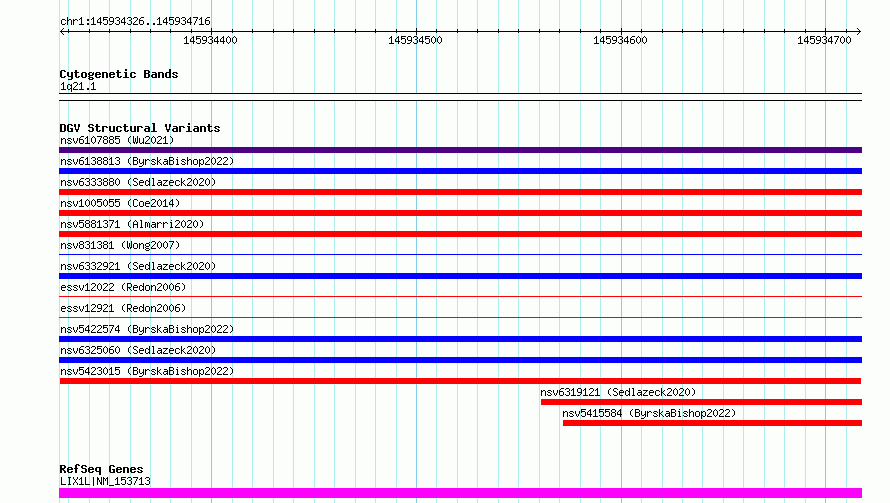
Task: Click variant label nsv831381 (Wong2007)
Action: 120,245
